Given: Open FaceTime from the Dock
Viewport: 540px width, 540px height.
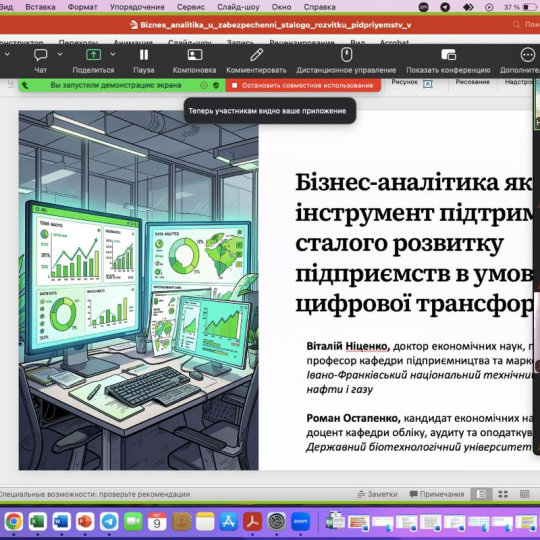Looking at the screenshot, I should pos(133,521).
